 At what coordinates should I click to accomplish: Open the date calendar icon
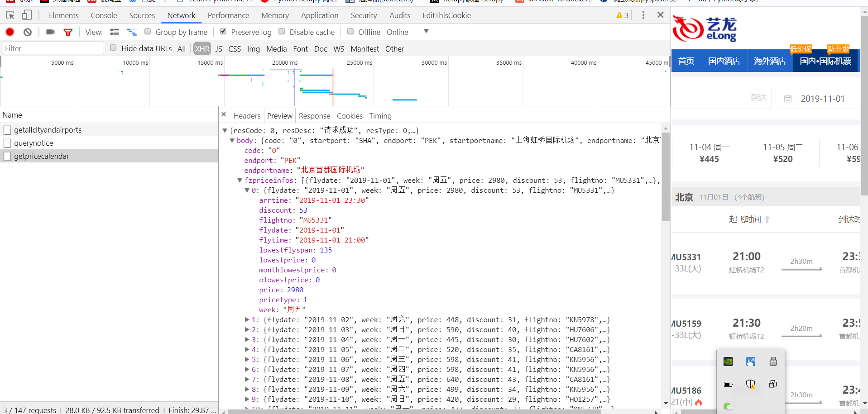[x=788, y=99]
